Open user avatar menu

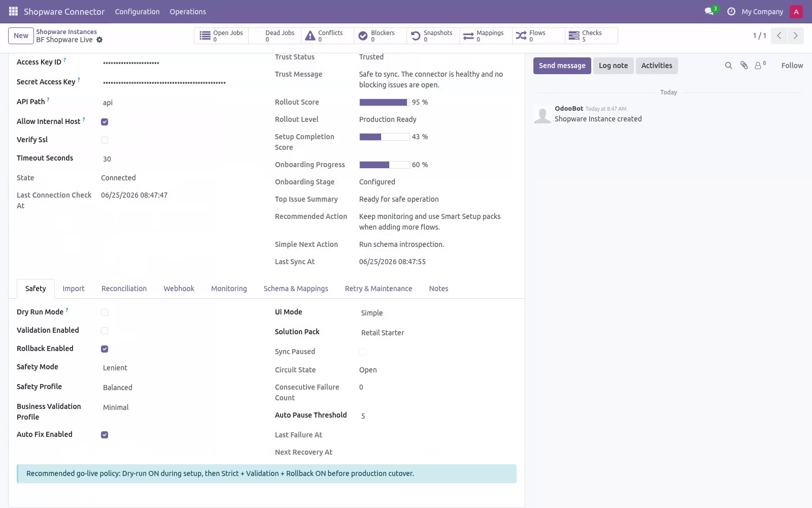click(x=796, y=11)
